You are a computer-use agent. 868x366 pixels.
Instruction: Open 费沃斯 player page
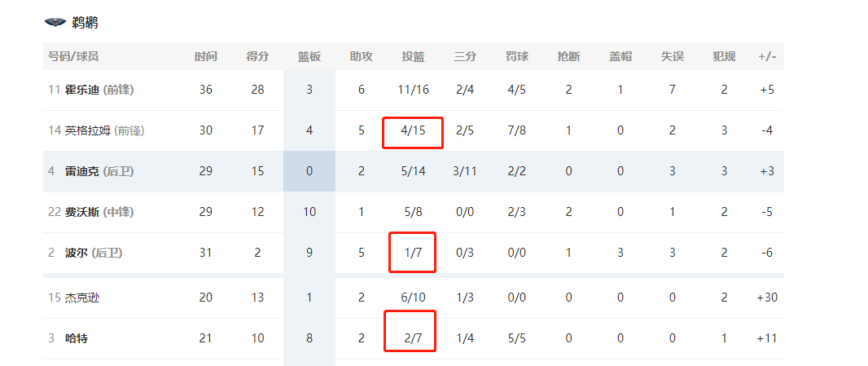82,212
